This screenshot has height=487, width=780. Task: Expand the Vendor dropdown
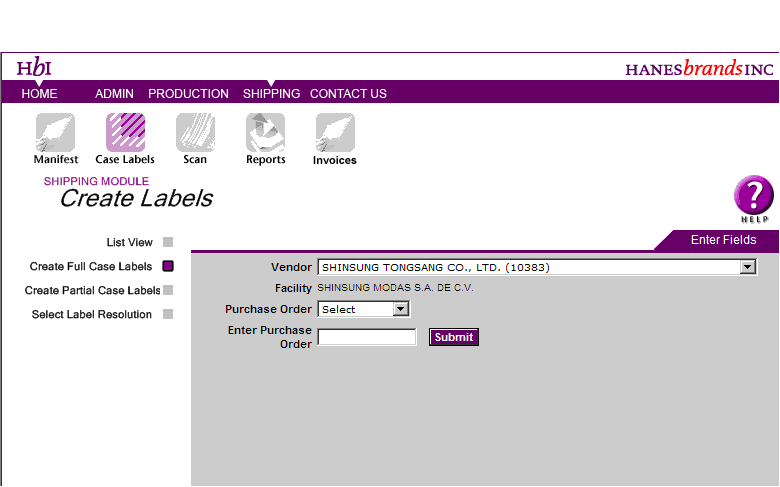pos(747,267)
